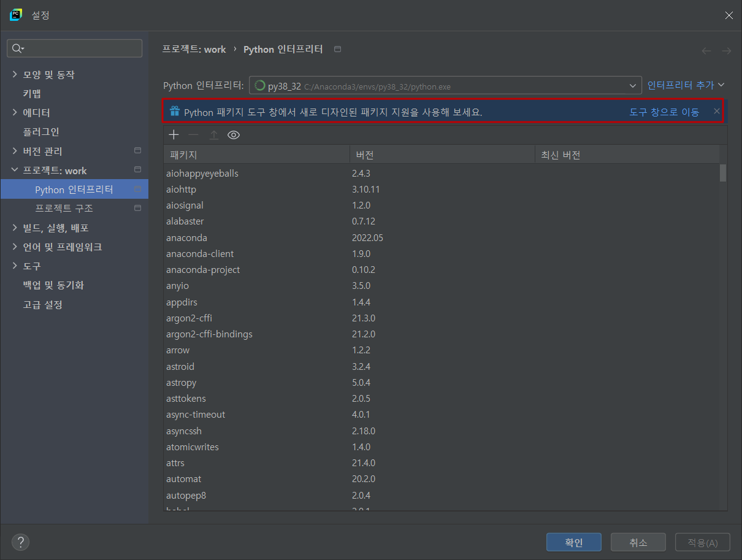Viewport: 742px width, 560px height.
Task: Select the argon2-cffi package row
Action: 442,318
